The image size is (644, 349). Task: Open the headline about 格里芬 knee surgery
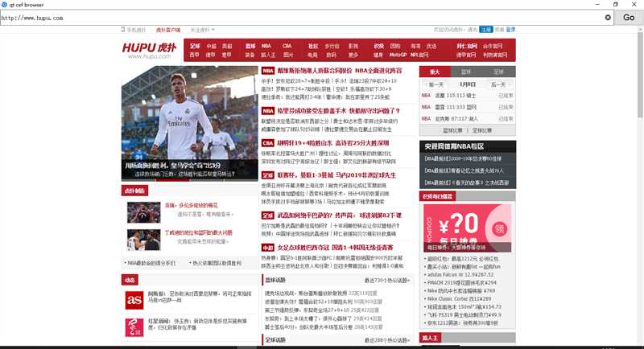click(x=338, y=111)
